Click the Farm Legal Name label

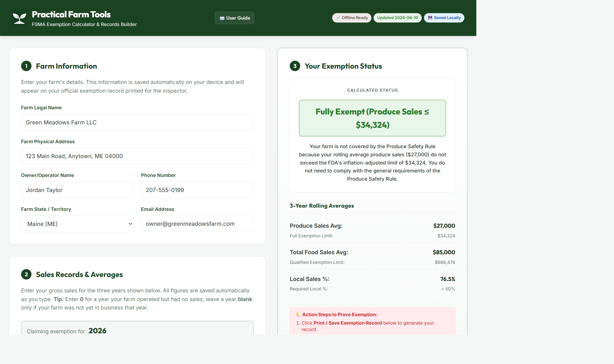tap(41, 108)
